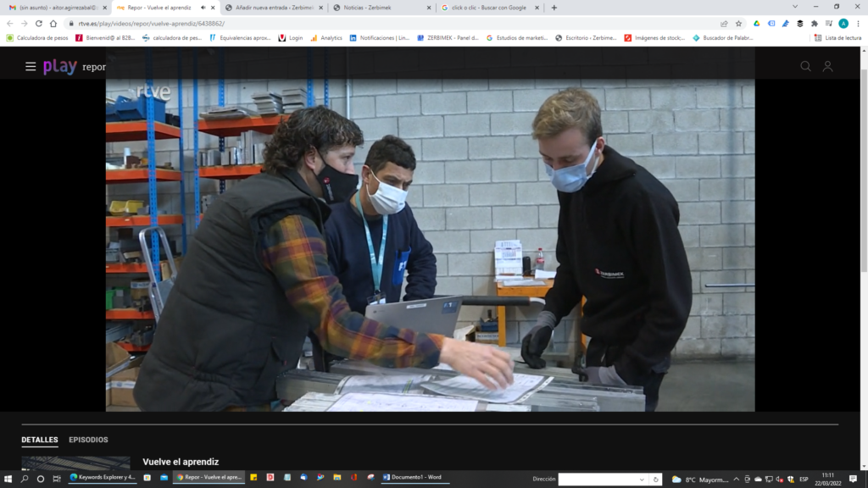This screenshot has height=488, width=868.
Task: Open Documento1 - Word from taskbar
Action: coord(415,478)
